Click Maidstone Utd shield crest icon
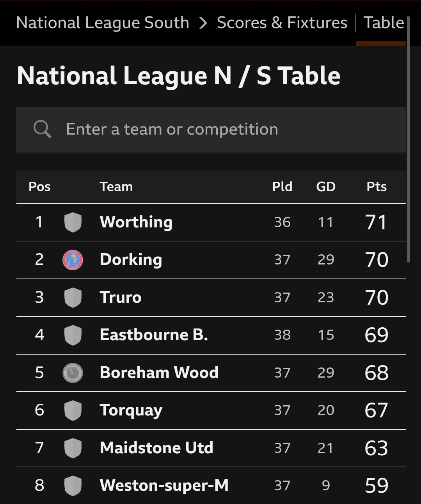Image resolution: width=421 pixels, height=504 pixels. (x=73, y=448)
